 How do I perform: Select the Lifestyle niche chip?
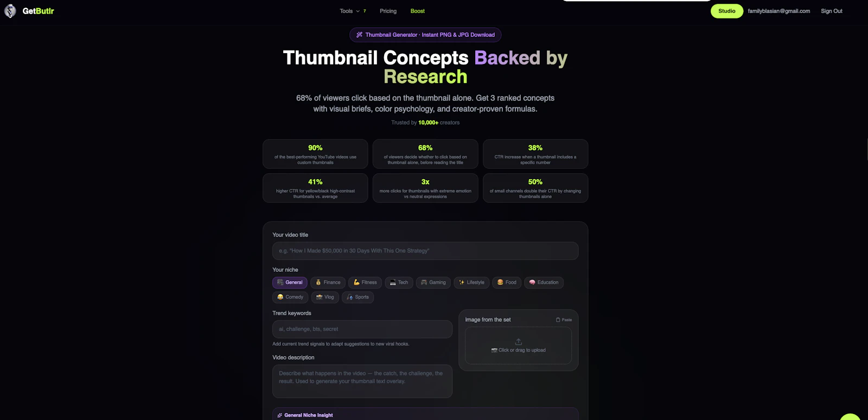[471, 282]
